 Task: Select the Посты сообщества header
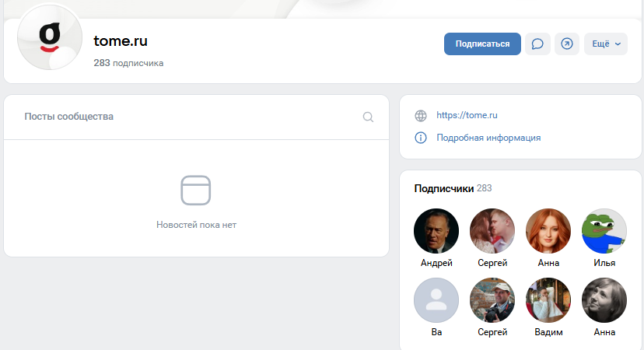69,117
